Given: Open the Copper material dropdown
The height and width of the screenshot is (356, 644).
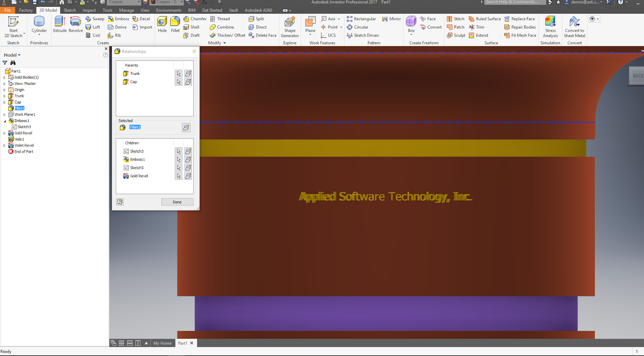Looking at the screenshot, I should pos(138,2).
